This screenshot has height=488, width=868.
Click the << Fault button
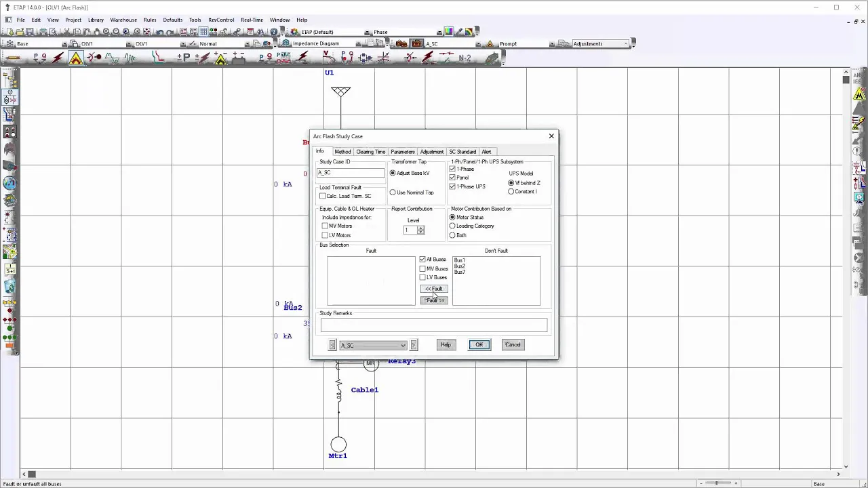point(434,289)
